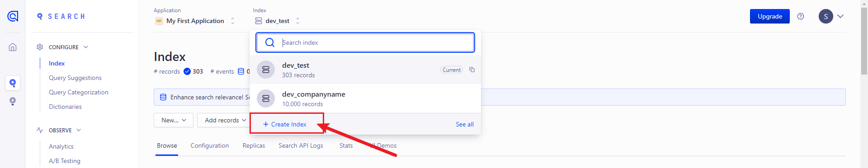Image resolution: width=868 pixels, height=168 pixels.
Task: Switch to the Configuration tab
Action: (210, 145)
